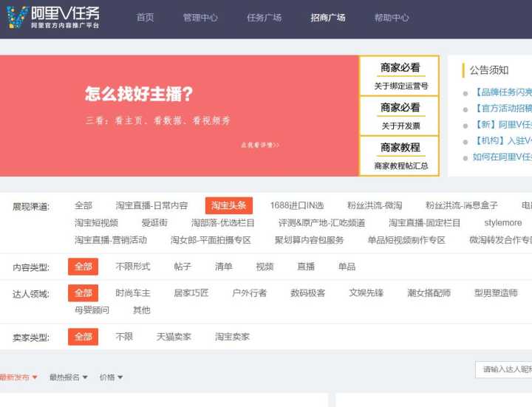
Task: Open 商家必看 关于开发票 card
Action: 400,116
